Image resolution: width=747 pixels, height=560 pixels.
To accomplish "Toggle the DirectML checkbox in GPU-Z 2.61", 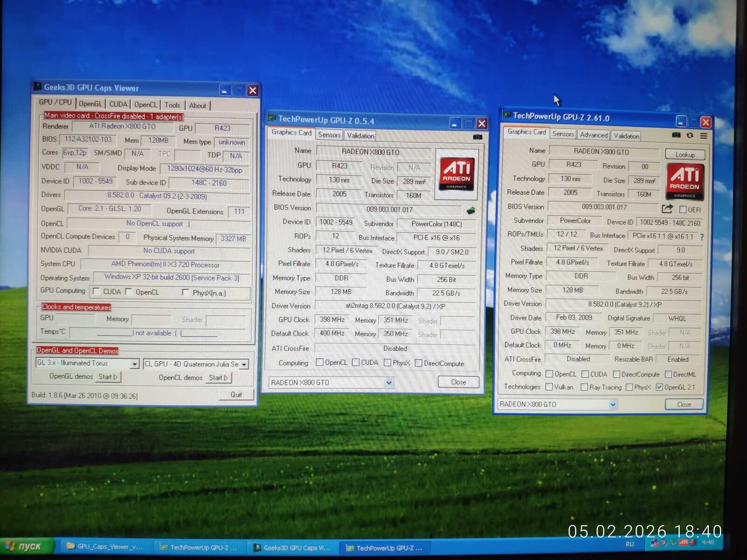I will [668, 374].
